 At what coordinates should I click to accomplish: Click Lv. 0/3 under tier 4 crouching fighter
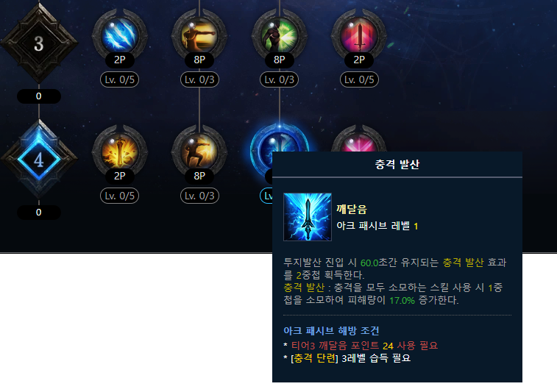pos(199,196)
